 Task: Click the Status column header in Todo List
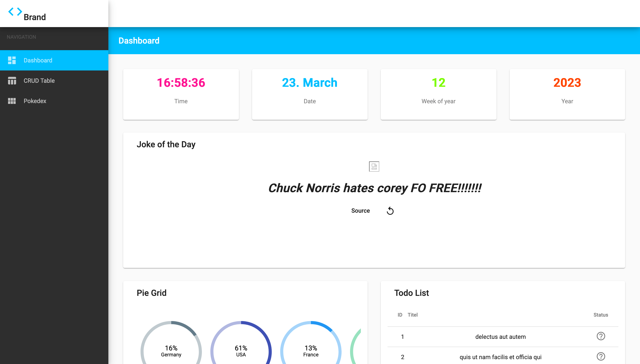coord(600,315)
